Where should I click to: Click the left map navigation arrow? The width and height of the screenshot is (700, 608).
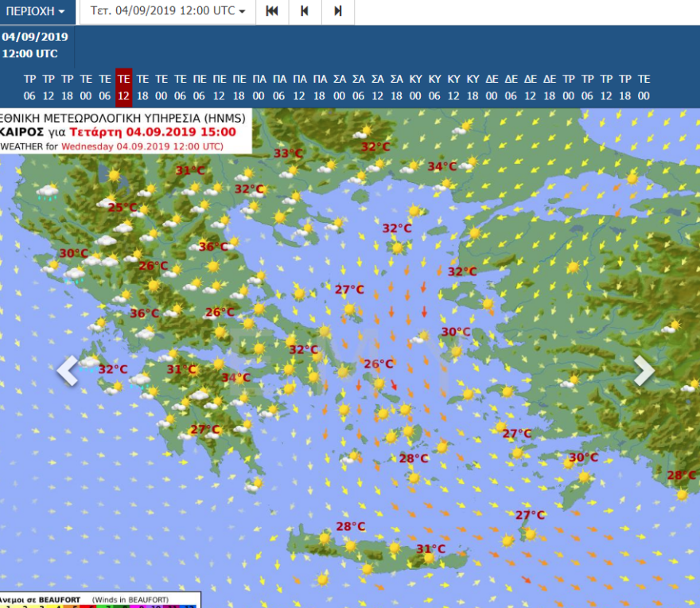tap(68, 370)
